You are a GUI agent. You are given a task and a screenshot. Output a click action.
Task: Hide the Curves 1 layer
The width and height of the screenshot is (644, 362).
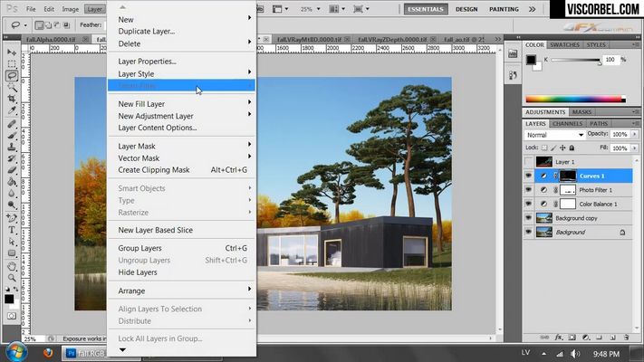point(529,176)
